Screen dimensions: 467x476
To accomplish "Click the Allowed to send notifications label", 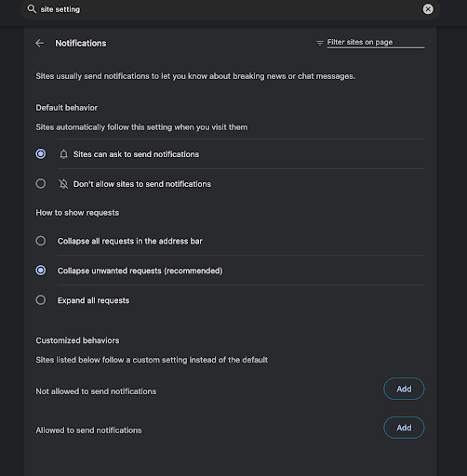I will [x=88, y=430].
